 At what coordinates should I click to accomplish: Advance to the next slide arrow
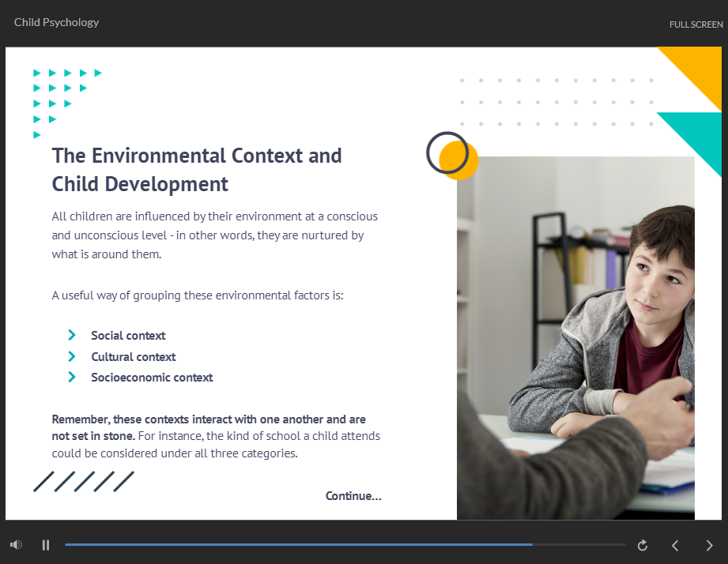pos(709,545)
